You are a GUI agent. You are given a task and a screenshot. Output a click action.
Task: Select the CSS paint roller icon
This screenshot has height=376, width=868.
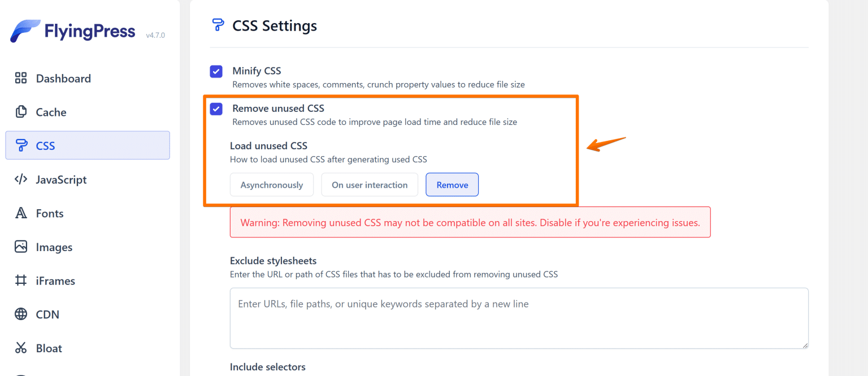[21, 145]
